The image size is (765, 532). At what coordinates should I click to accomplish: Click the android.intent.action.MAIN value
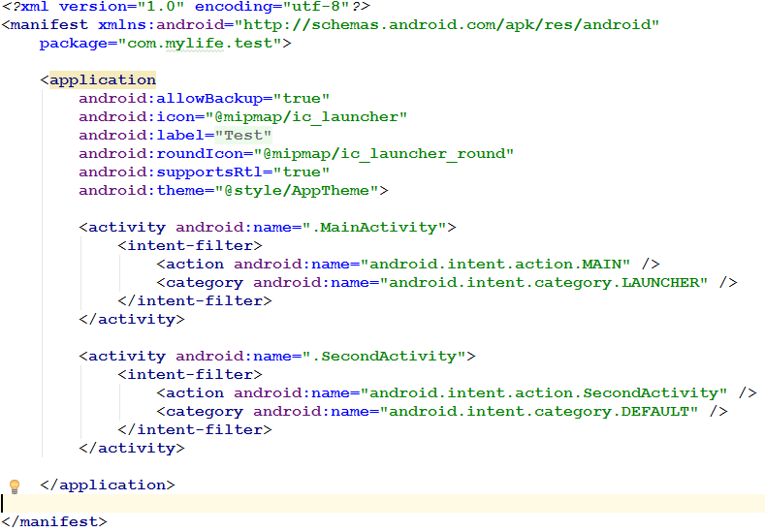[495, 265]
